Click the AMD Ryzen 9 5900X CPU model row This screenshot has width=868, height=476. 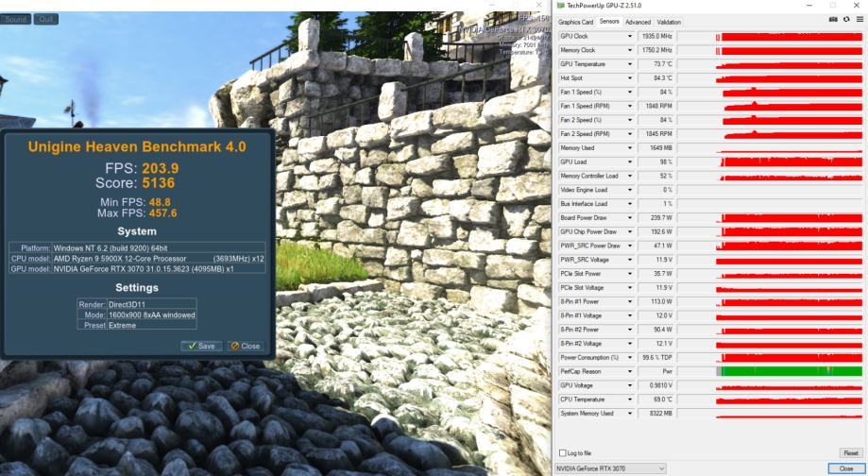[137, 259]
